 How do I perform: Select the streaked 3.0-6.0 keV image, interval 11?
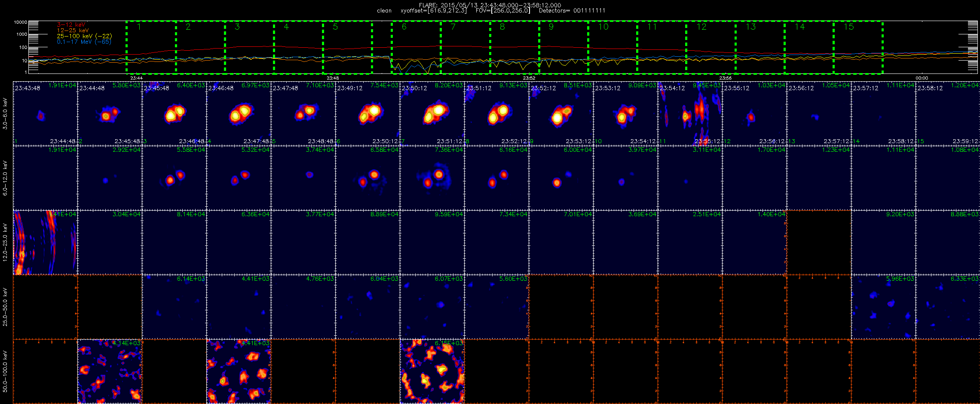pyautogui.click(x=690, y=113)
